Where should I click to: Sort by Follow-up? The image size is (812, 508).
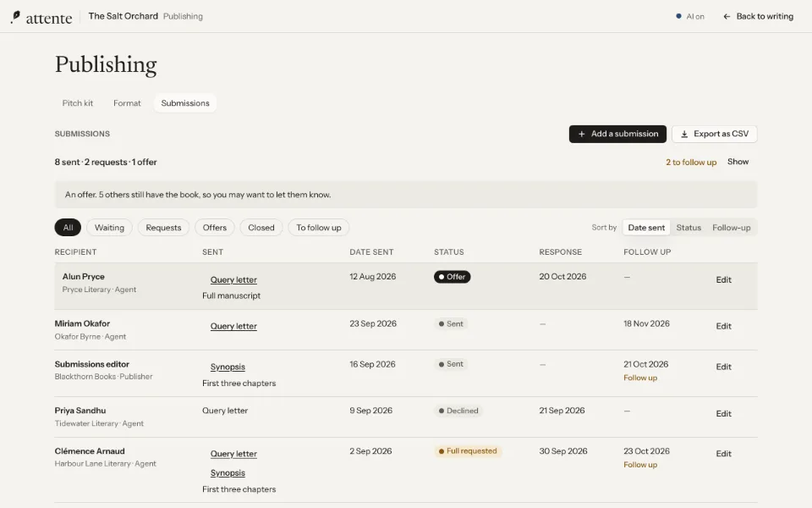pyautogui.click(x=731, y=228)
